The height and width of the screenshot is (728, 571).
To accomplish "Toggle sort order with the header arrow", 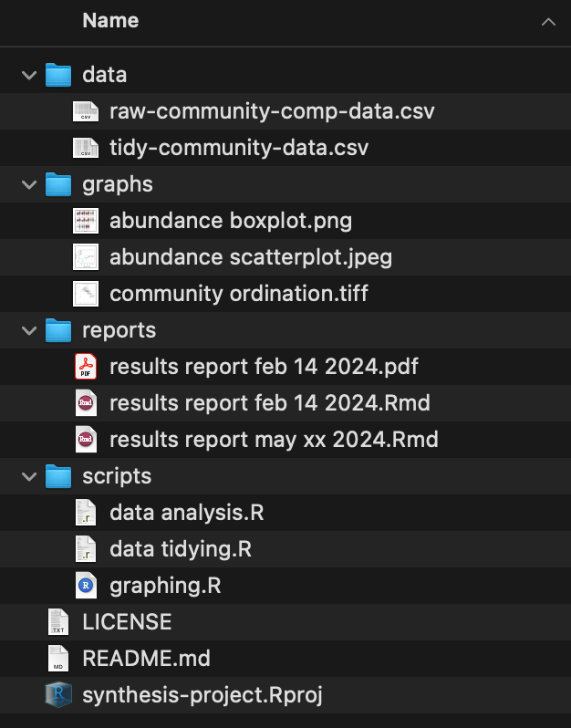I will click(547, 22).
